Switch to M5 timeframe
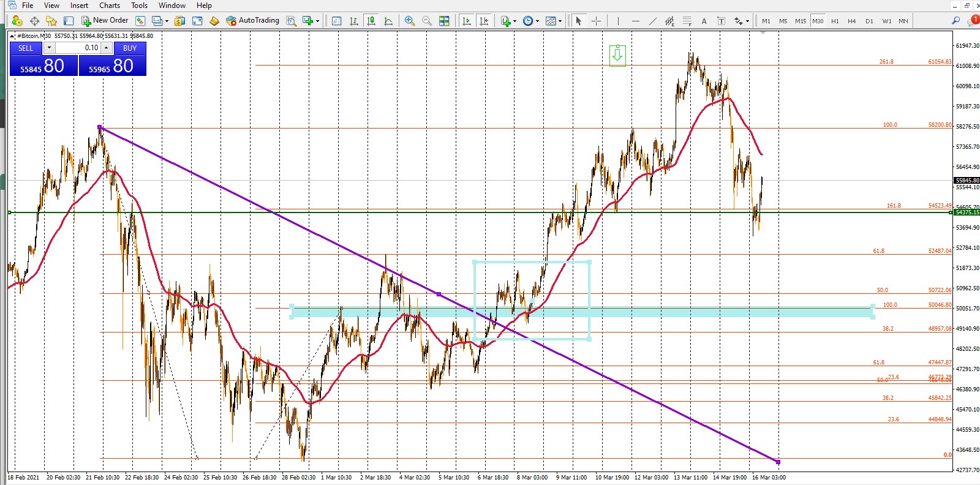The height and width of the screenshot is (485, 980). point(783,21)
